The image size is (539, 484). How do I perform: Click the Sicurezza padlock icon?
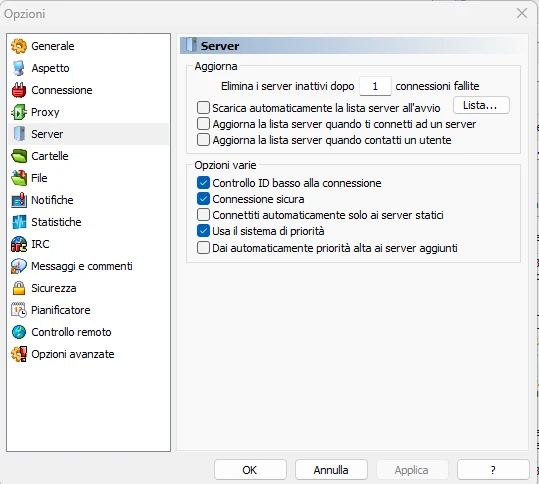coord(19,288)
